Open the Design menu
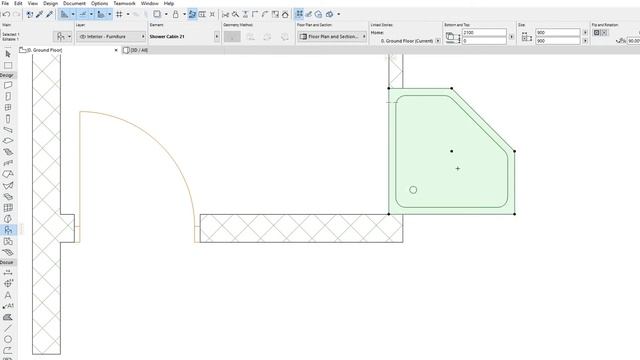 (x=50, y=3)
